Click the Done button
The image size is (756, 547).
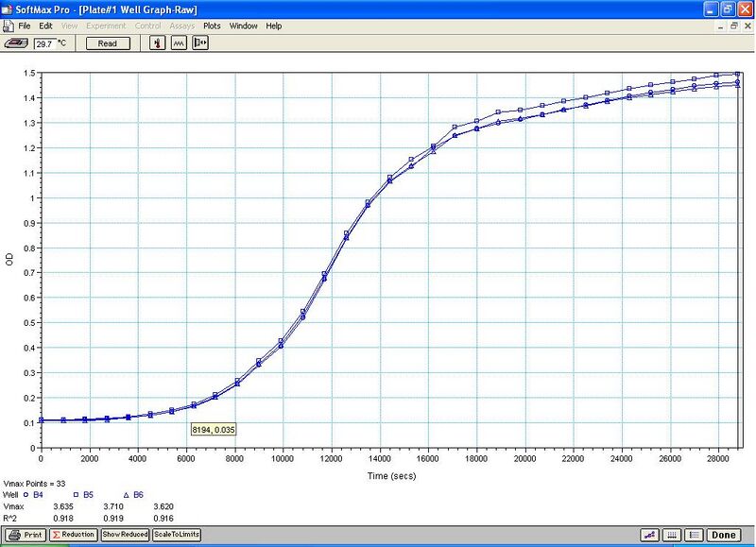(x=723, y=534)
